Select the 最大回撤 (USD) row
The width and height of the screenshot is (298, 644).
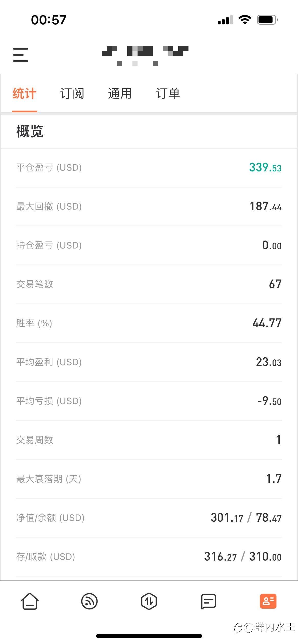(x=149, y=207)
